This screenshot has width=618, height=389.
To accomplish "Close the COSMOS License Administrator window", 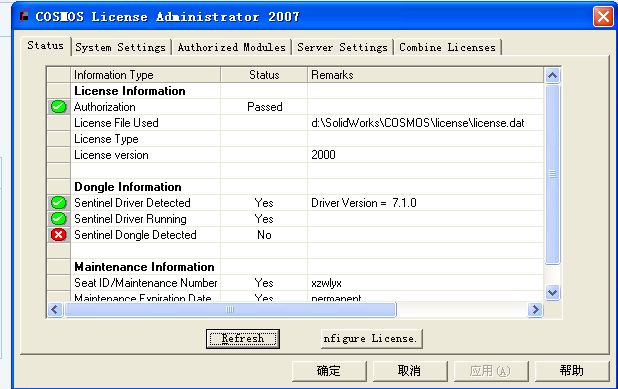I will coord(603,17).
